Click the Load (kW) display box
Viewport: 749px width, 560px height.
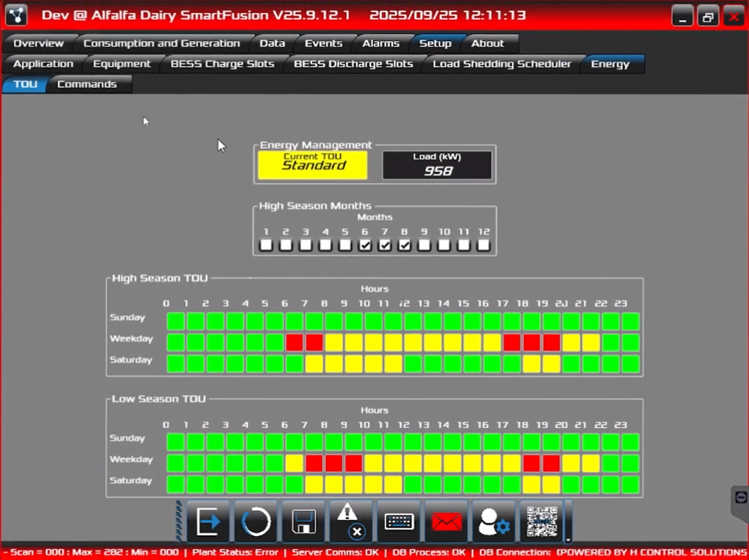tap(437, 165)
